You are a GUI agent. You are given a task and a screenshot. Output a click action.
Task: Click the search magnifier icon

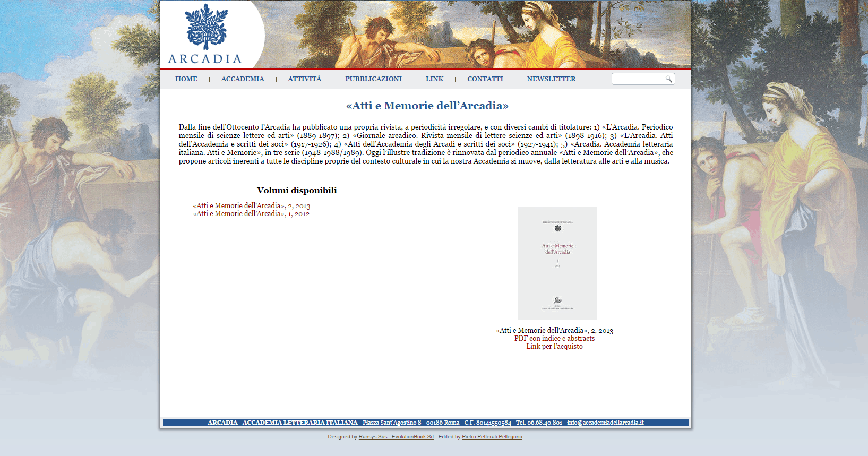click(x=669, y=79)
